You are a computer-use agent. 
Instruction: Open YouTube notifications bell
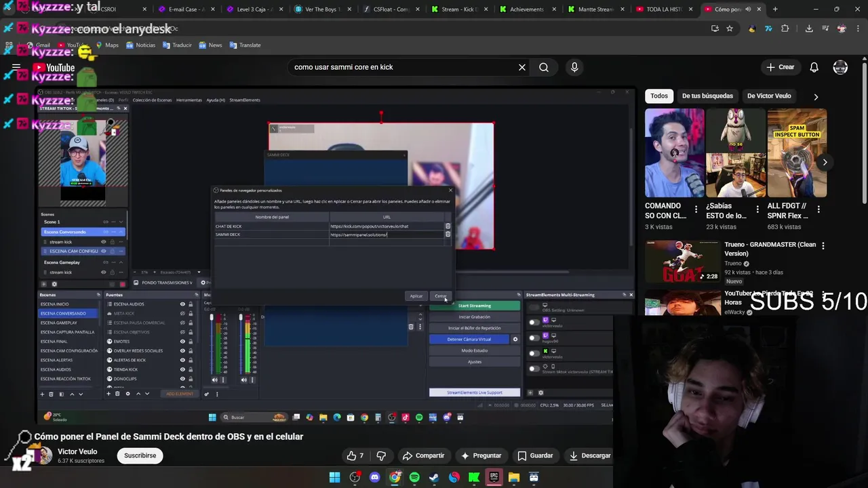tap(814, 67)
